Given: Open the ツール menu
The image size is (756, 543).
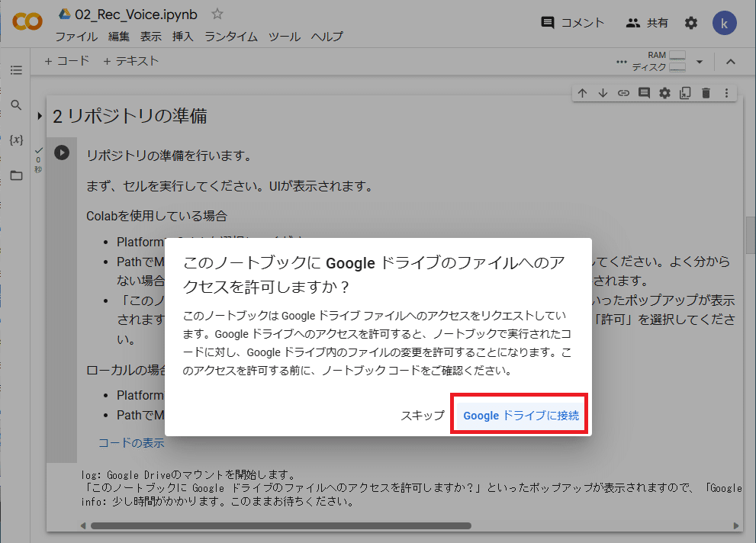Looking at the screenshot, I should point(285,37).
